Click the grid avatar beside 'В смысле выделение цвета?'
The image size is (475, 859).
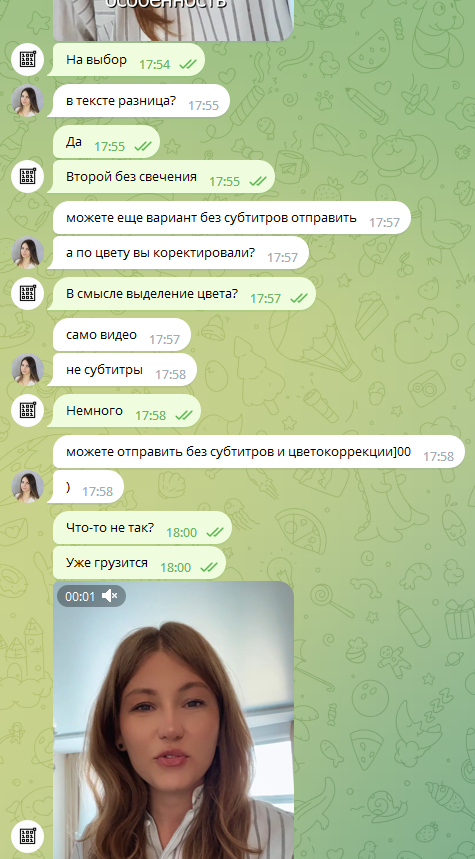click(x=28, y=293)
